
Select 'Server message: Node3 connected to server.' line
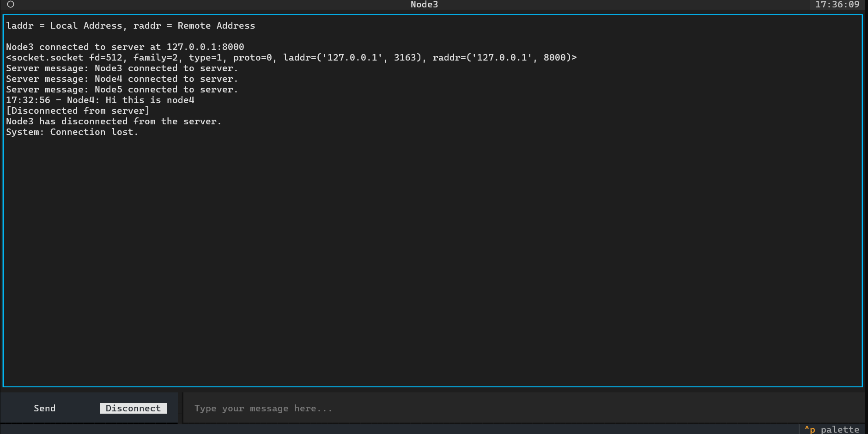[x=122, y=68]
